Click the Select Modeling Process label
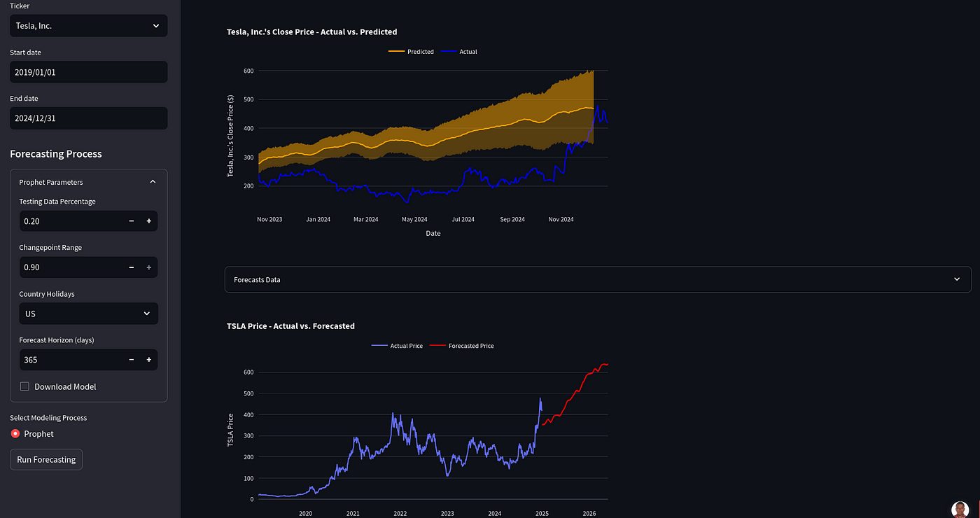 tap(48, 418)
